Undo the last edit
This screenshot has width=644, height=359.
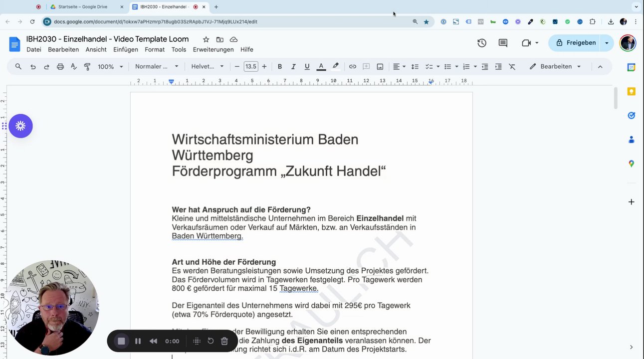coord(33,66)
